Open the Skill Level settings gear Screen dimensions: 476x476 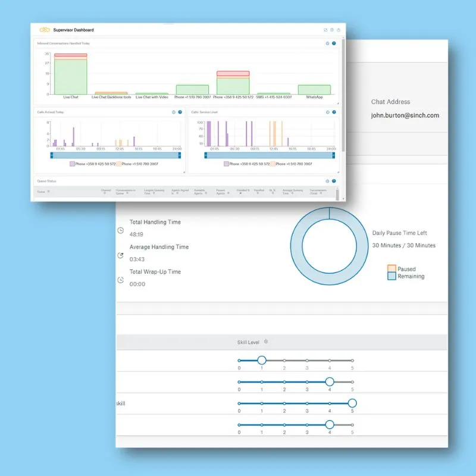click(x=266, y=342)
